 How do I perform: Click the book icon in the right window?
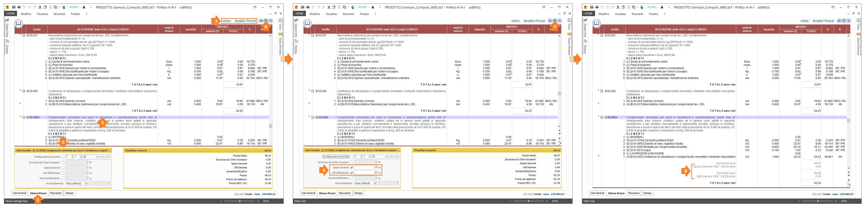597,23
